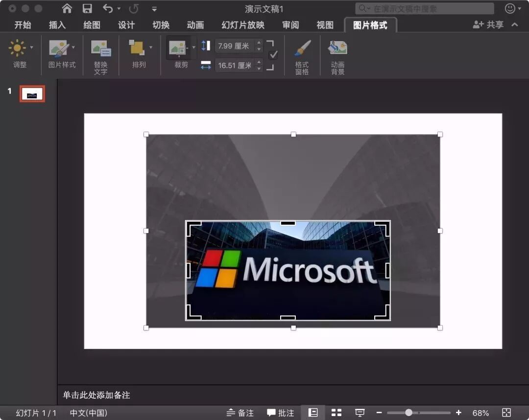Switch to the 审阅 tab
This screenshot has height=420, width=529.
tap(290, 25)
